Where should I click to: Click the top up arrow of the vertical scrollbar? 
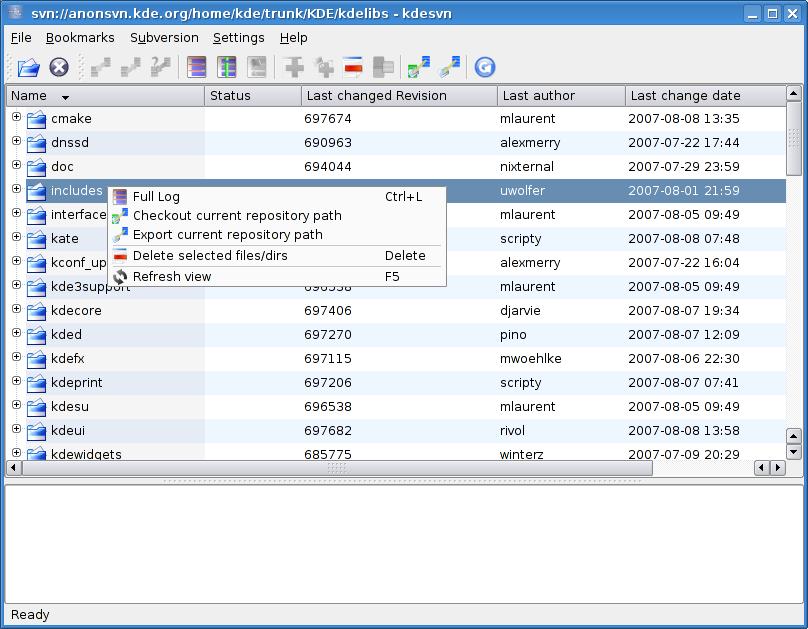tap(794, 93)
